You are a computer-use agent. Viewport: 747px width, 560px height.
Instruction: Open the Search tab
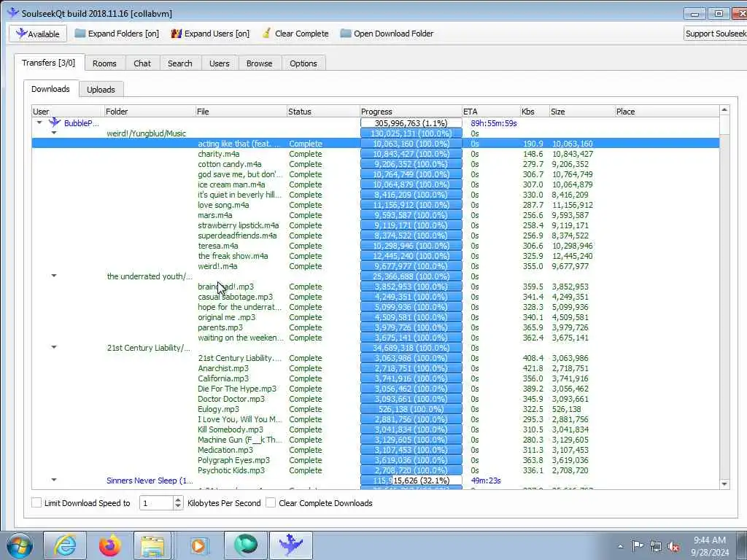pyautogui.click(x=180, y=63)
